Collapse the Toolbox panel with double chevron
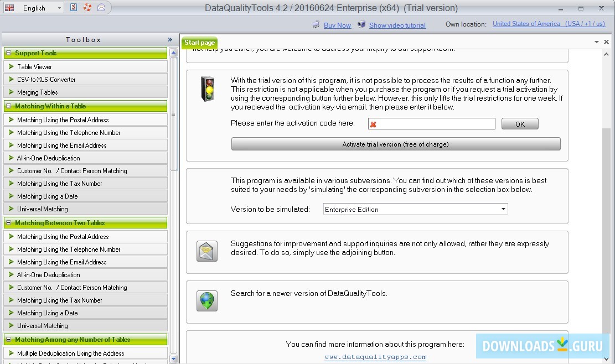This screenshot has width=615, height=364. pyautogui.click(x=170, y=40)
